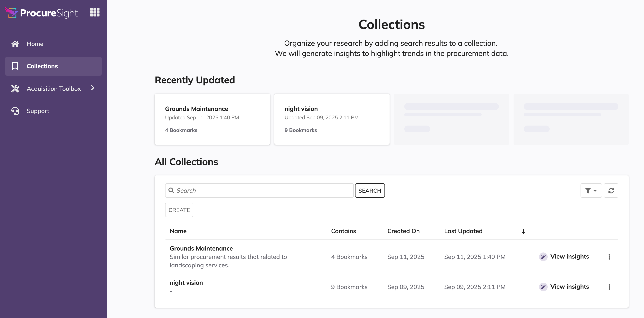Click the Collections bookmark icon
Viewport: 644px width, 318px height.
(15, 66)
